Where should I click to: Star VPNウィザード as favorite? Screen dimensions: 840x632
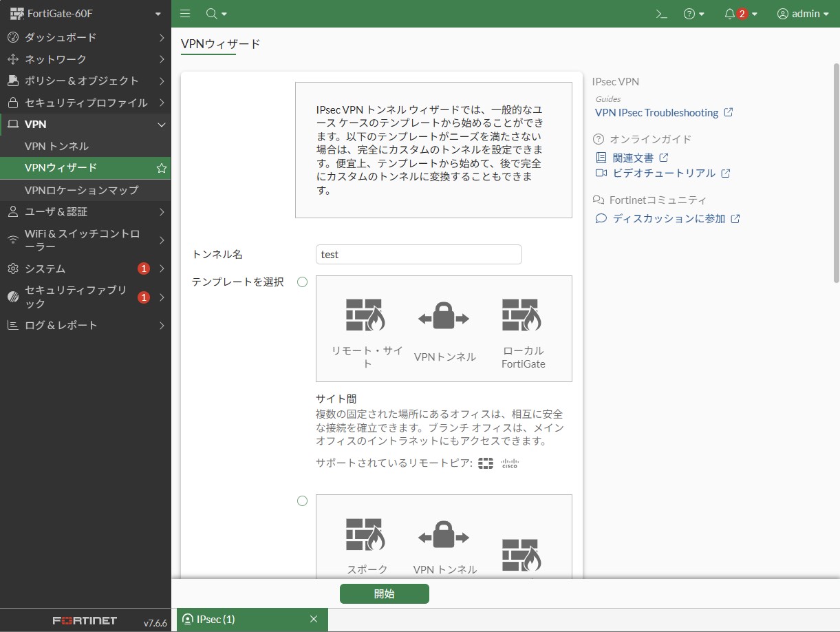point(161,168)
